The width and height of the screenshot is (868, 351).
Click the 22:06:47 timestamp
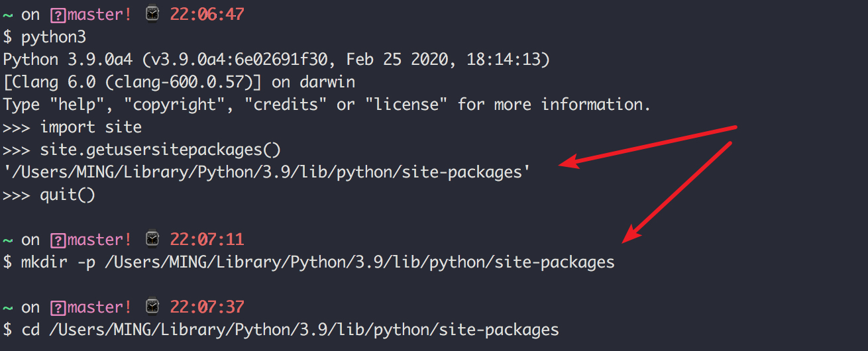[x=207, y=15]
